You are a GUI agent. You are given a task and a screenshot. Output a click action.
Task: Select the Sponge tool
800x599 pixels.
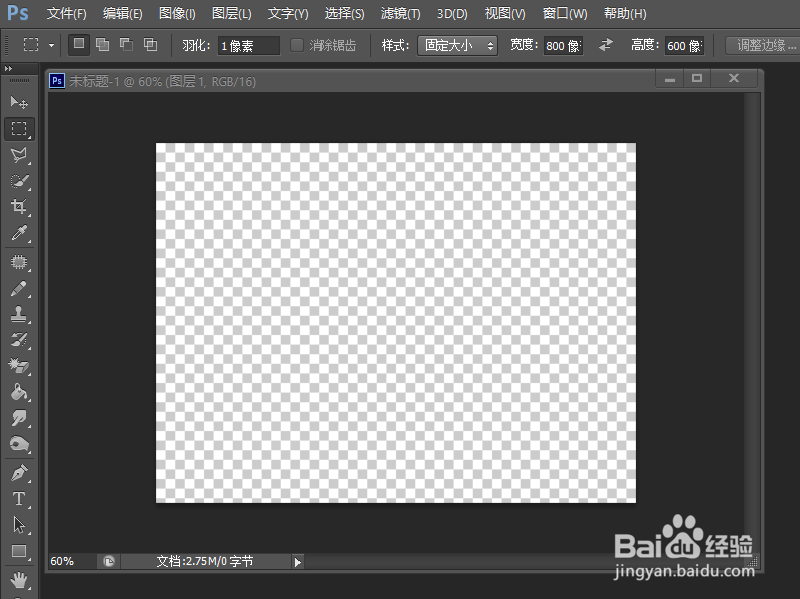(19, 444)
